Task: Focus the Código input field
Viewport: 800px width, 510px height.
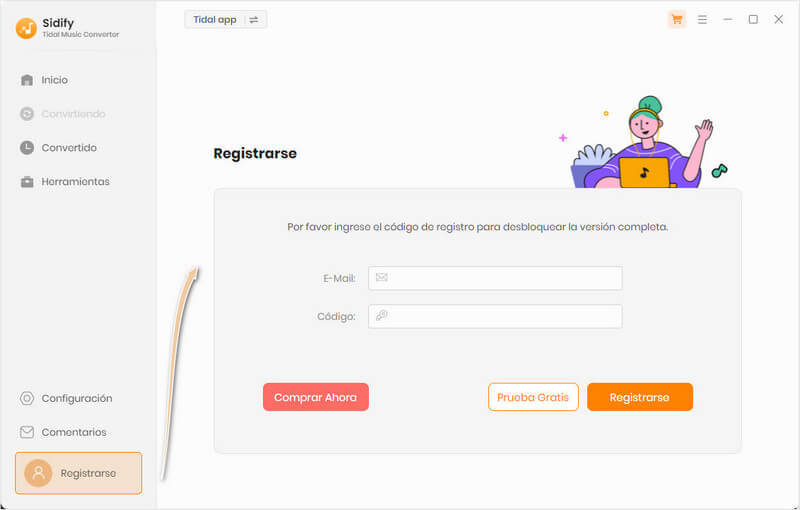Action: coord(495,317)
